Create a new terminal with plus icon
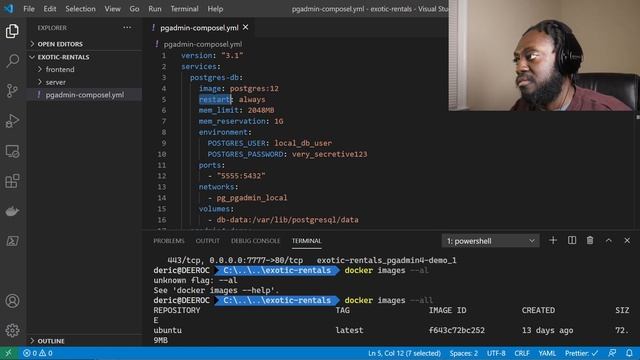Image resolution: width=640 pixels, height=360 pixels. click(x=553, y=240)
